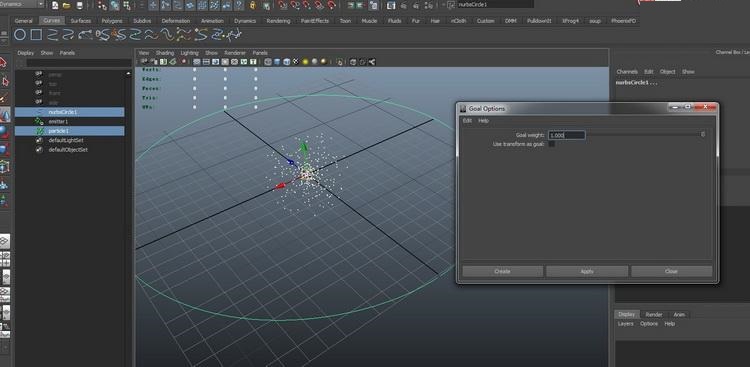Open the viewport Lighting menu
The image size is (750, 367).
pyautogui.click(x=189, y=53)
